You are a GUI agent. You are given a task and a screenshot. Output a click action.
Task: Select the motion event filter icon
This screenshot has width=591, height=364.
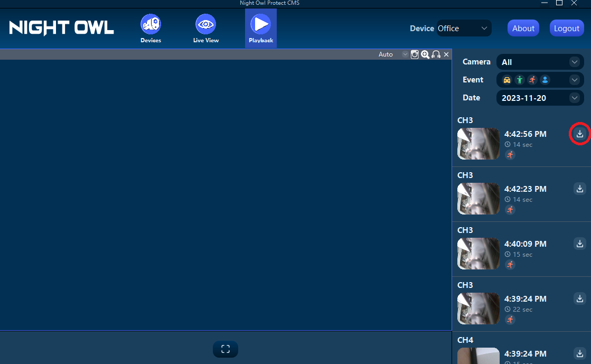tap(532, 80)
